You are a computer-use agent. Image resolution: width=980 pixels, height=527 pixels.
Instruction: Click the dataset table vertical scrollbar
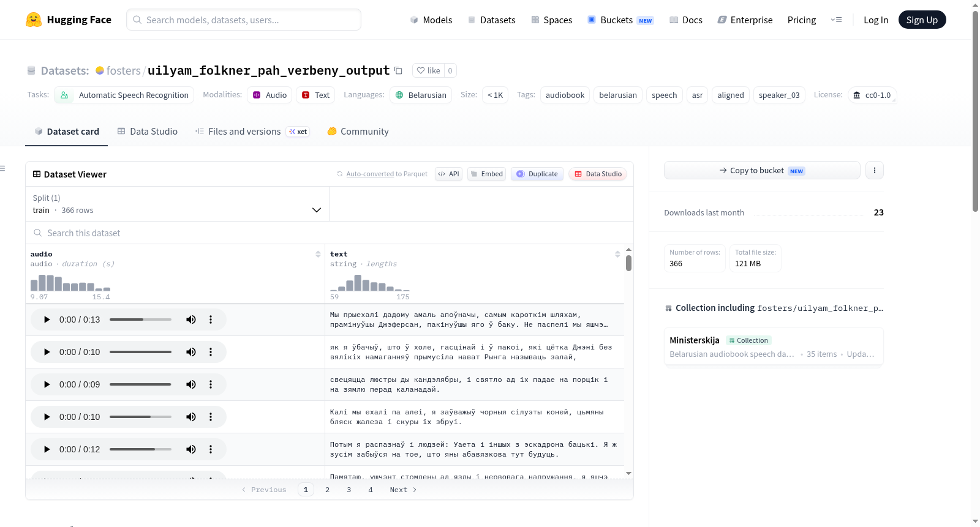coord(628,263)
